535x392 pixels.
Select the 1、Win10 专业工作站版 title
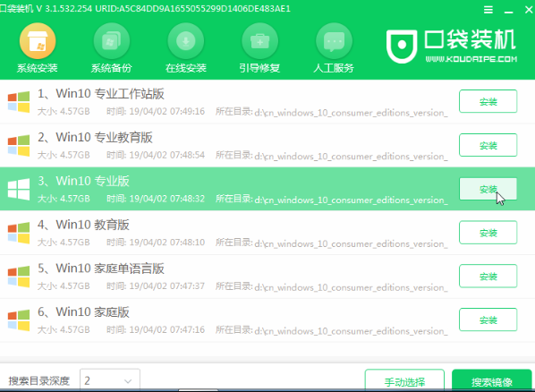[x=101, y=94]
